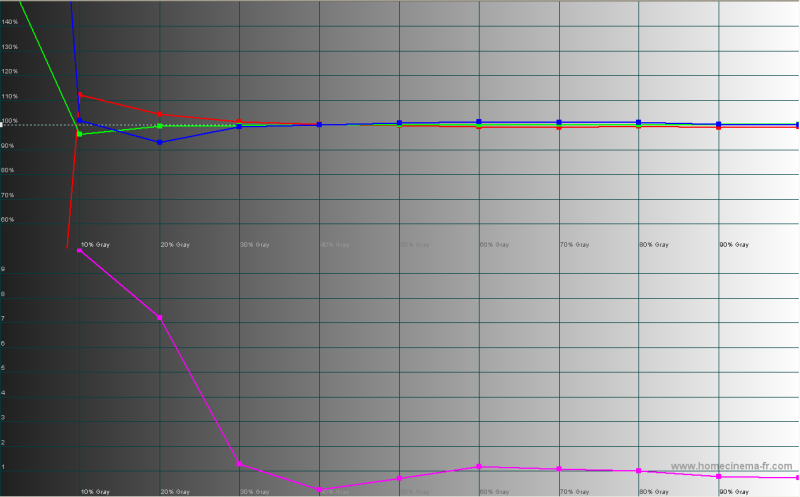The width and height of the screenshot is (800, 497).
Task: Click the red curve marker at 20% Gray
Action: tap(160, 114)
